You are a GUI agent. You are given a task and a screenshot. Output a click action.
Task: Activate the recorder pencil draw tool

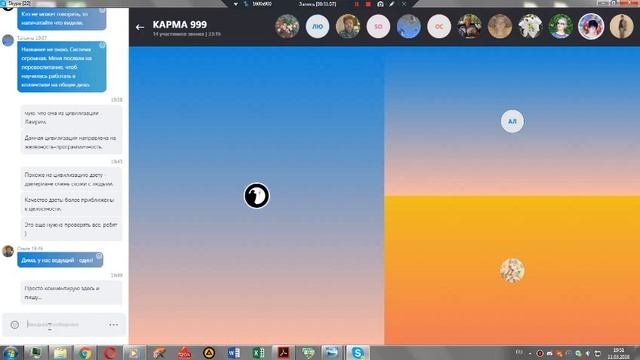click(392, 4)
